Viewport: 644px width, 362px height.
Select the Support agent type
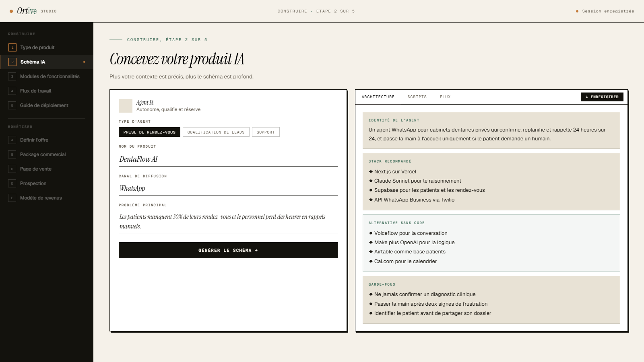(266, 132)
